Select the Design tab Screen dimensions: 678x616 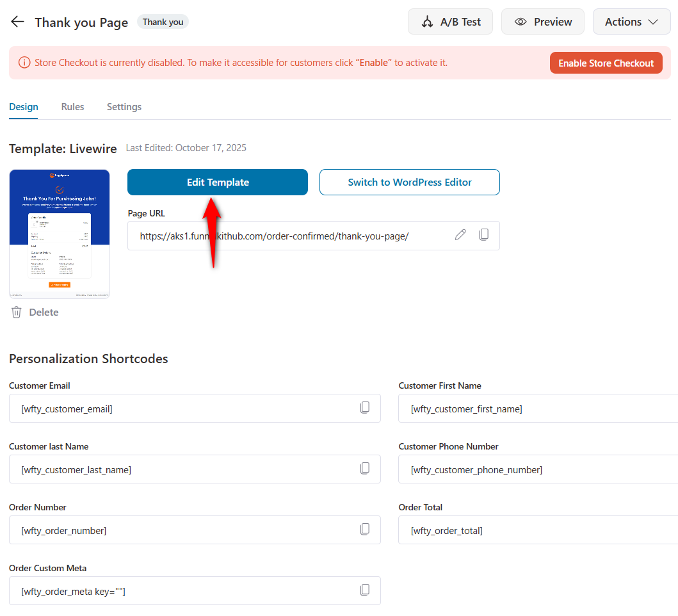tap(24, 107)
